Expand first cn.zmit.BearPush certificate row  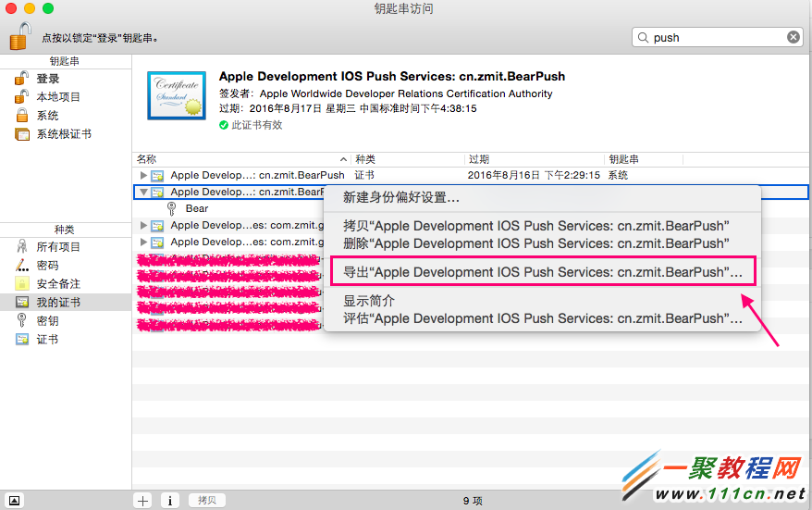pyautogui.click(x=143, y=175)
